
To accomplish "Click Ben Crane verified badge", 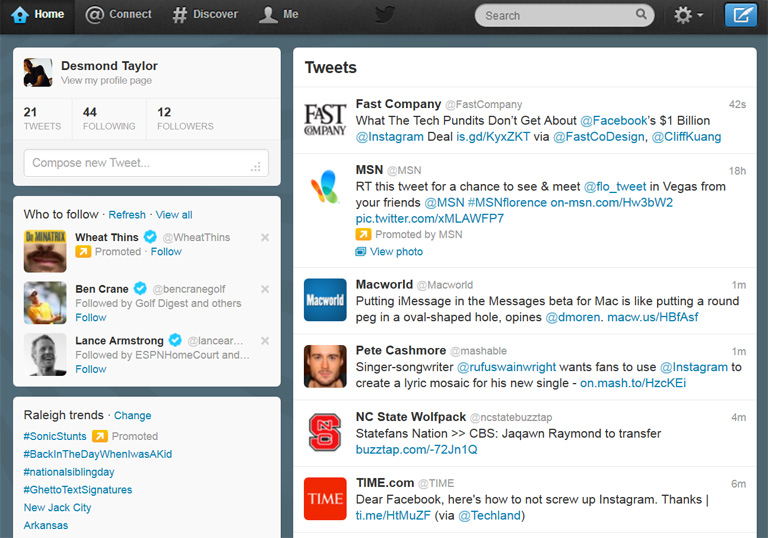I will [x=140, y=288].
